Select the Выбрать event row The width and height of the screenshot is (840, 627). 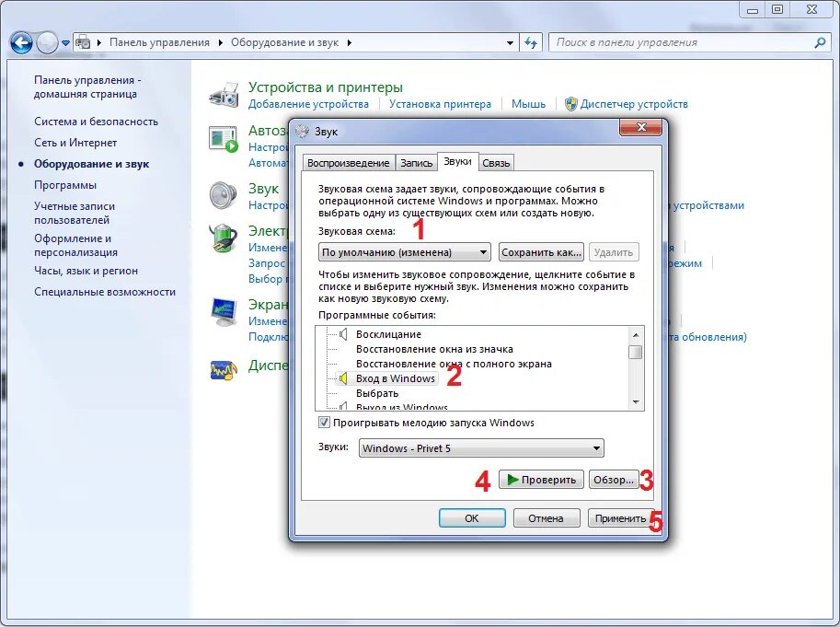click(377, 393)
